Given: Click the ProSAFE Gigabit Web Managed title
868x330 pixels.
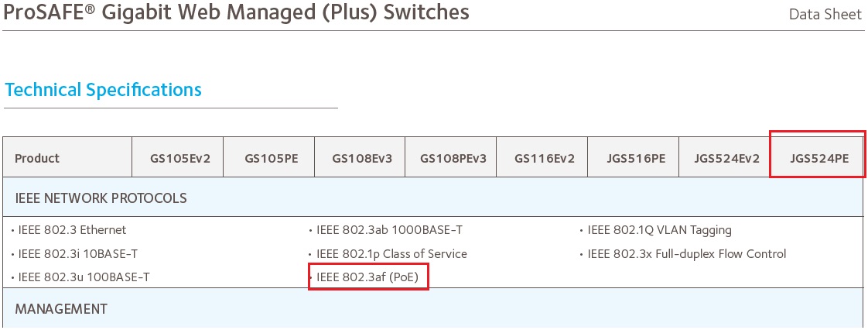Looking at the screenshot, I should point(237,12).
